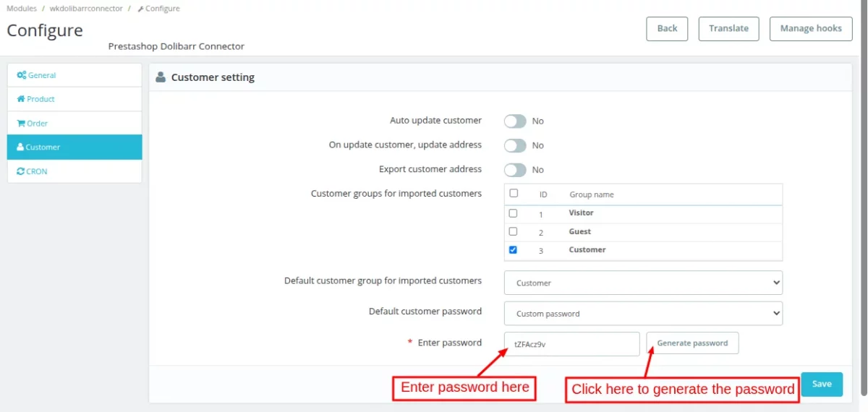
Task: Focus the Enter password field
Action: pyautogui.click(x=571, y=344)
